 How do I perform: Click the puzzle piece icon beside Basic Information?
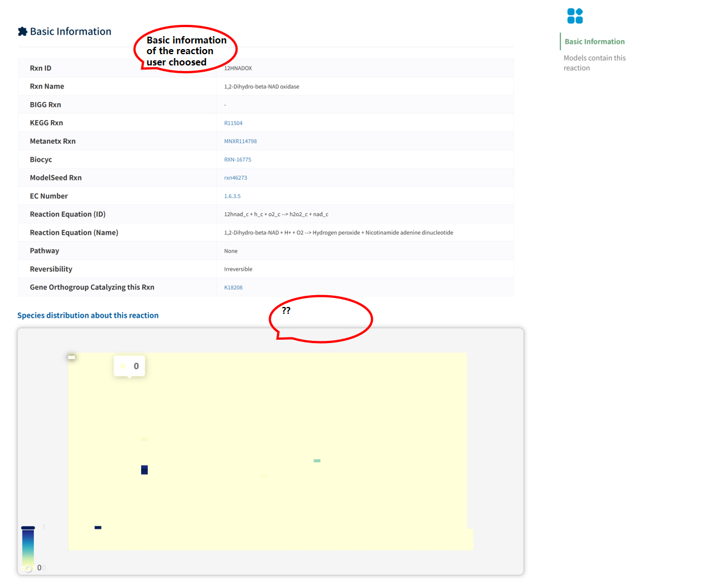[23, 32]
